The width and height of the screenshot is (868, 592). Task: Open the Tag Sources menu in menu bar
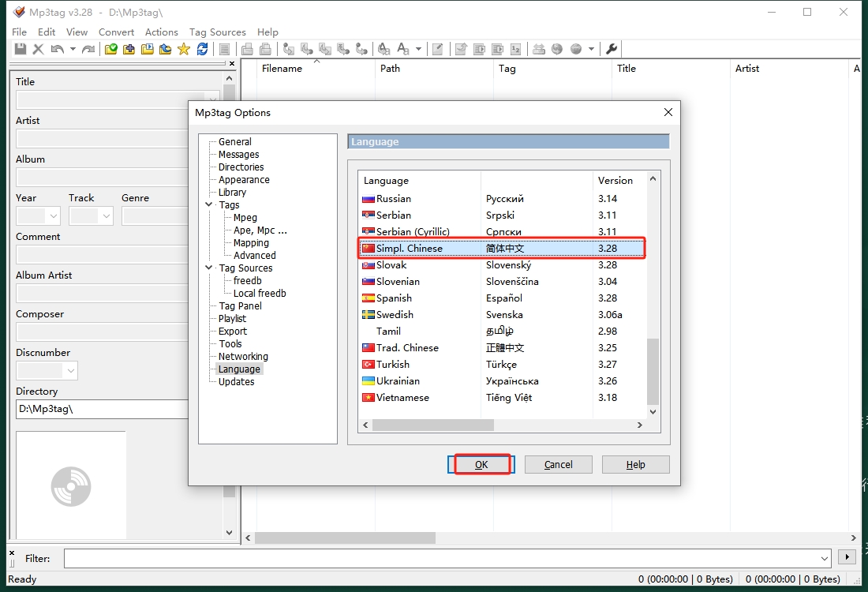click(x=218, y=32)
